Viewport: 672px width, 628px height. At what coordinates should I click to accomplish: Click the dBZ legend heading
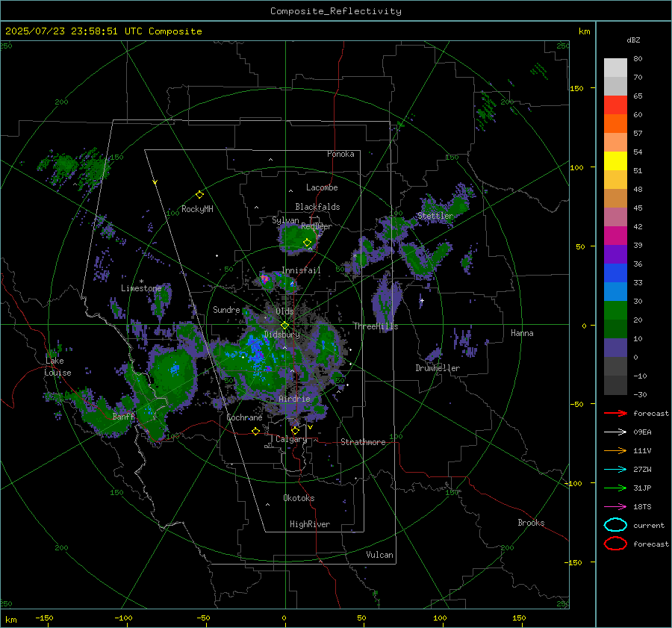pos(633,40)
